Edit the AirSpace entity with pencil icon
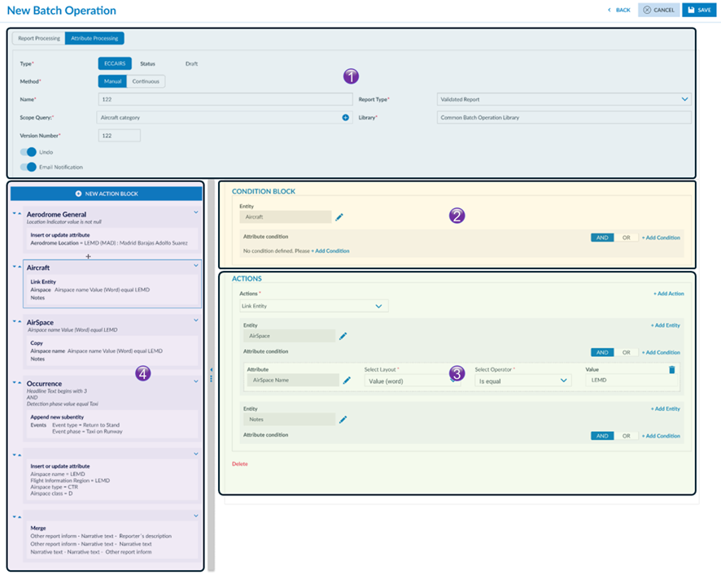 click(x=343, y=336)
